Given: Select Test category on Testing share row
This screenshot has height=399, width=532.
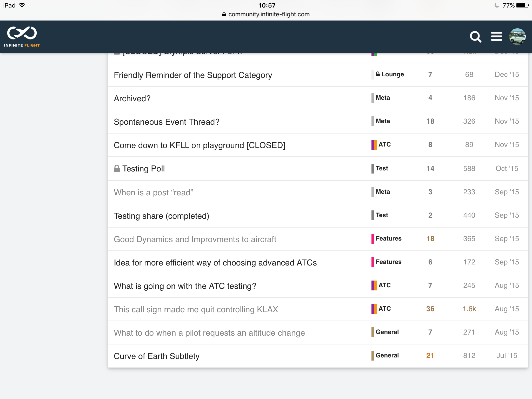Looking at the screenshot, I should (x=382, y=215).
